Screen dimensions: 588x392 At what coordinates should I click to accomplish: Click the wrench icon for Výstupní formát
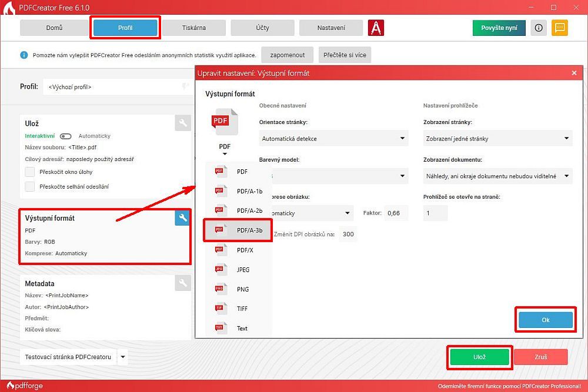coord(182,218)
